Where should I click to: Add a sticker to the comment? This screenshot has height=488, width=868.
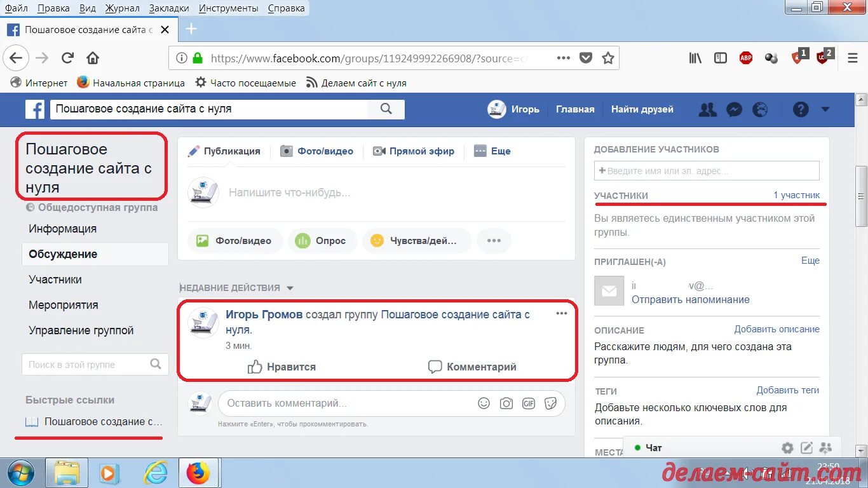pos(551,403)
